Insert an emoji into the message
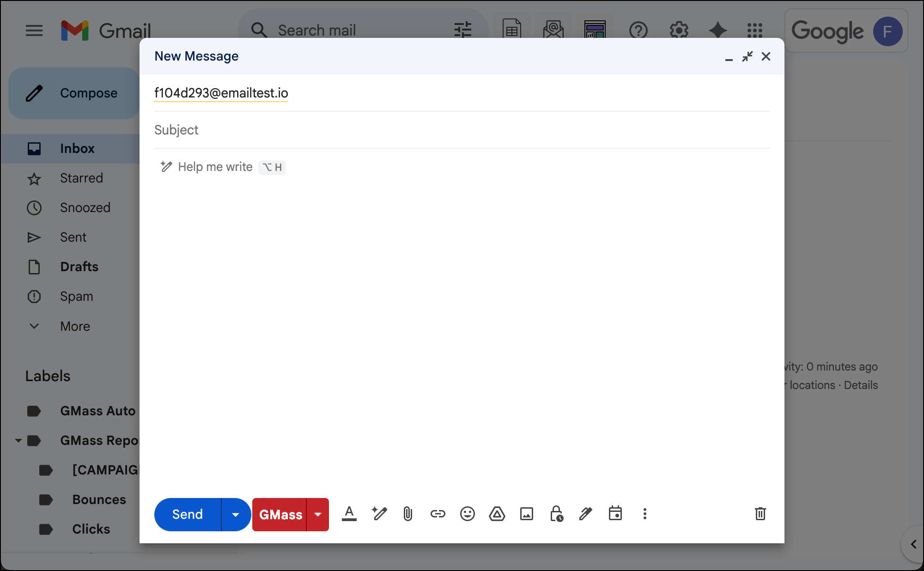This screenshot has height=571, width=924. [467, 514]
